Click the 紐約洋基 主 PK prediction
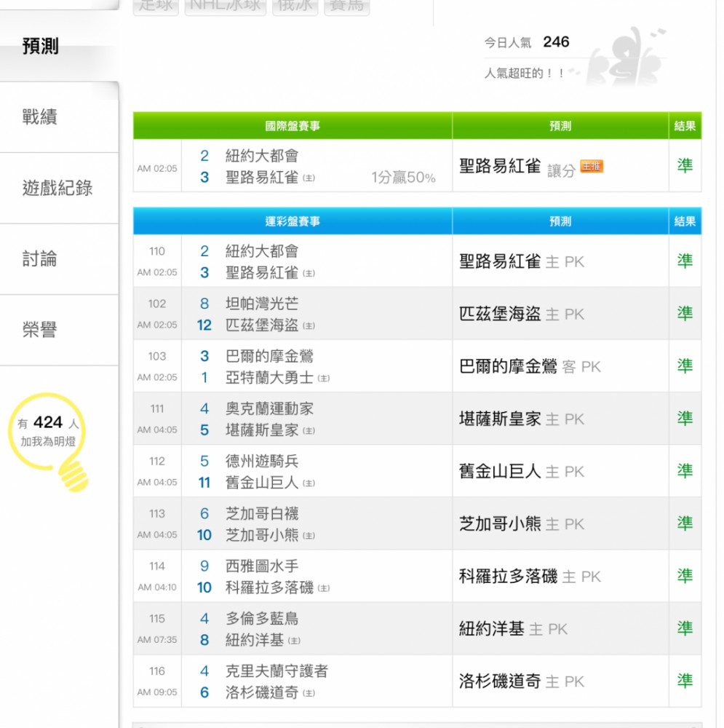Screen dimensions: 724x728 pos(513,629)
